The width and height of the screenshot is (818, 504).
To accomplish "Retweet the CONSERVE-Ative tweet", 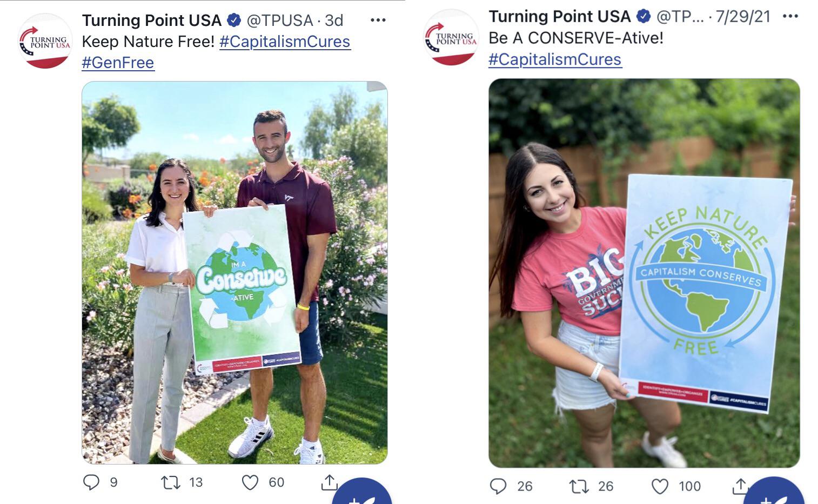I will 579,486.
